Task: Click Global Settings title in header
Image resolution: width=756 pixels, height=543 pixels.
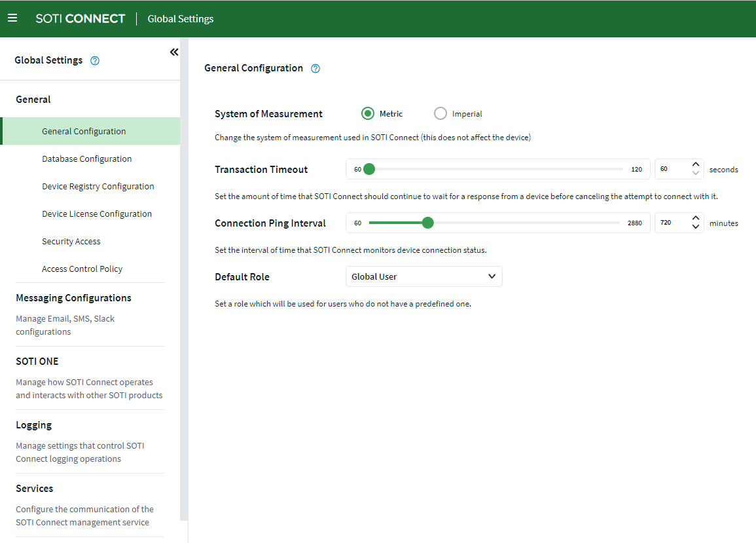Action: coord(180,19)
